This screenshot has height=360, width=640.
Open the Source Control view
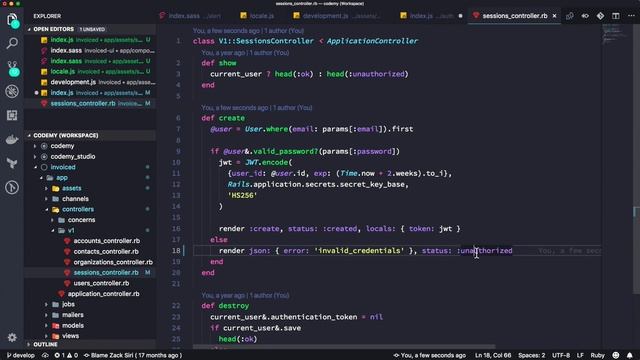13,68
